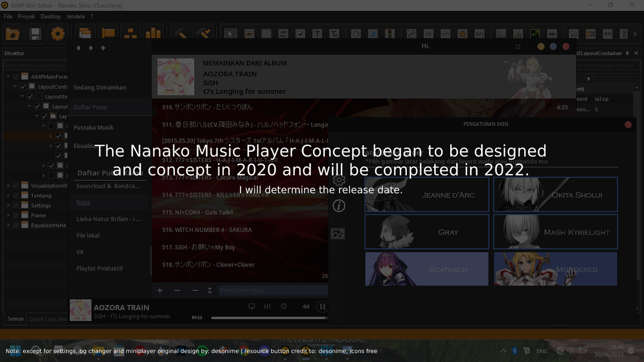Viewport: 644px width, 362px height.
Task: Select the Jeanne d'Arc background button
Action: [x=427, y=195]
